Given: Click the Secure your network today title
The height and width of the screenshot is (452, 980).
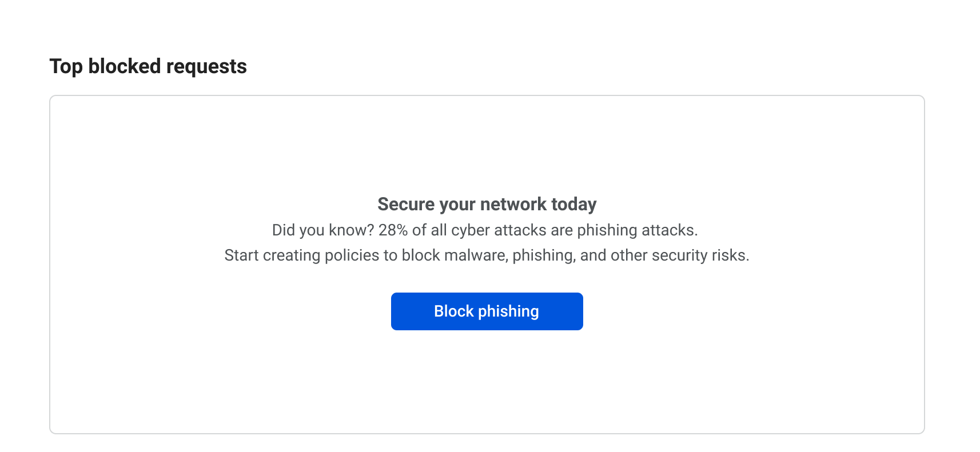Looking at the screenshot, I should click(487, 204).
